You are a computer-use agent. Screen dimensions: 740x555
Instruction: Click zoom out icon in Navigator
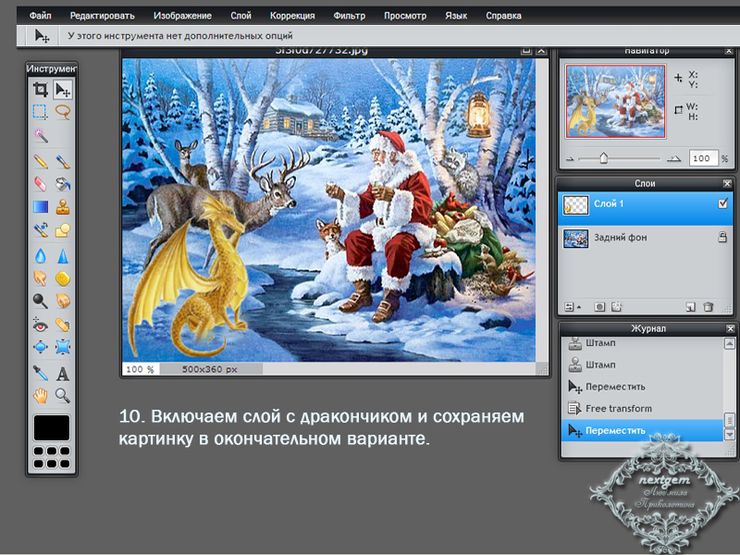click(x=570, y=159)
